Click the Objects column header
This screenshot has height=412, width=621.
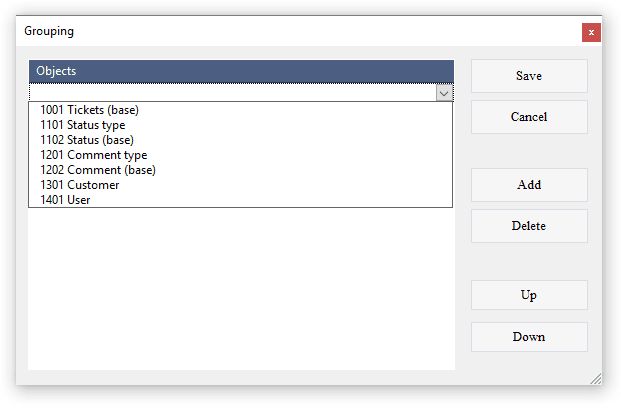point(240,71)
